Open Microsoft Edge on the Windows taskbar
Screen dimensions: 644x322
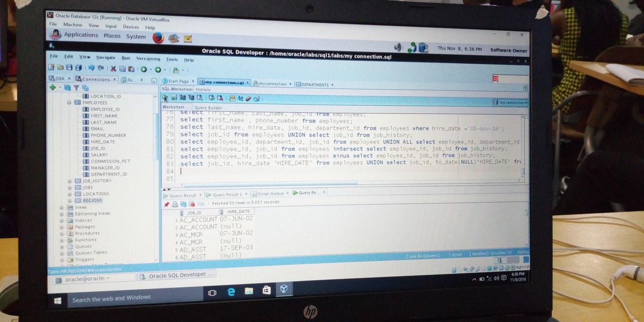[231, 291]
